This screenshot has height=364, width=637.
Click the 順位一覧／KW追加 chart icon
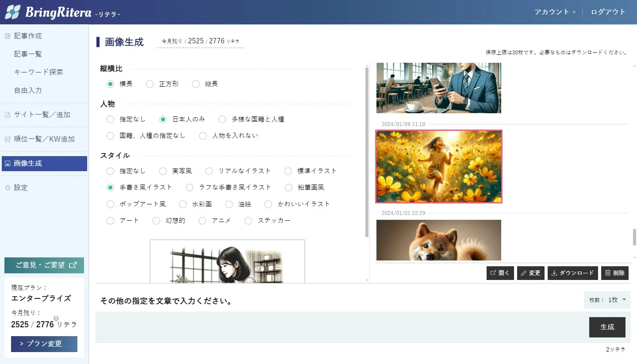[7, 139]
